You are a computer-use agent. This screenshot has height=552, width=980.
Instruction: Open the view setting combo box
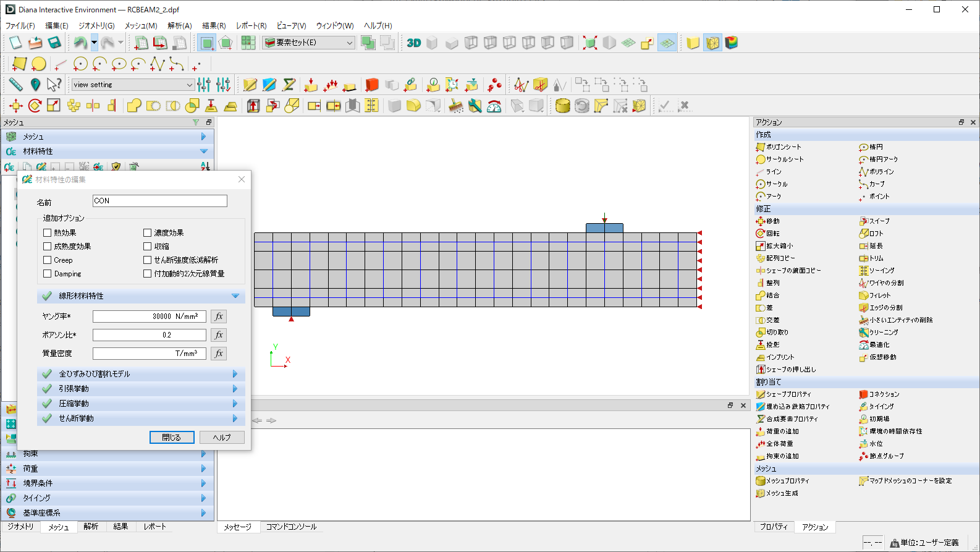coord(133,85)
